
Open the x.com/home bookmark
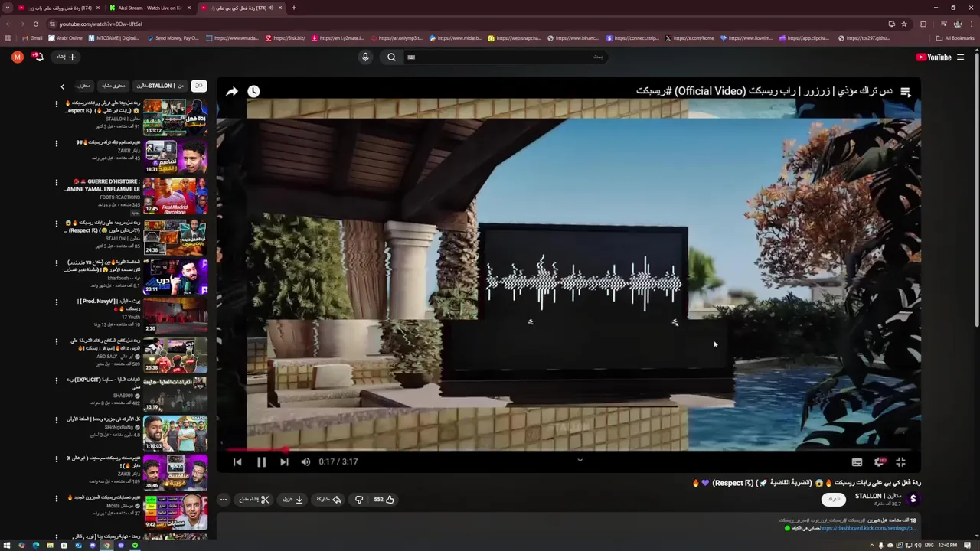tap(690, 38)
